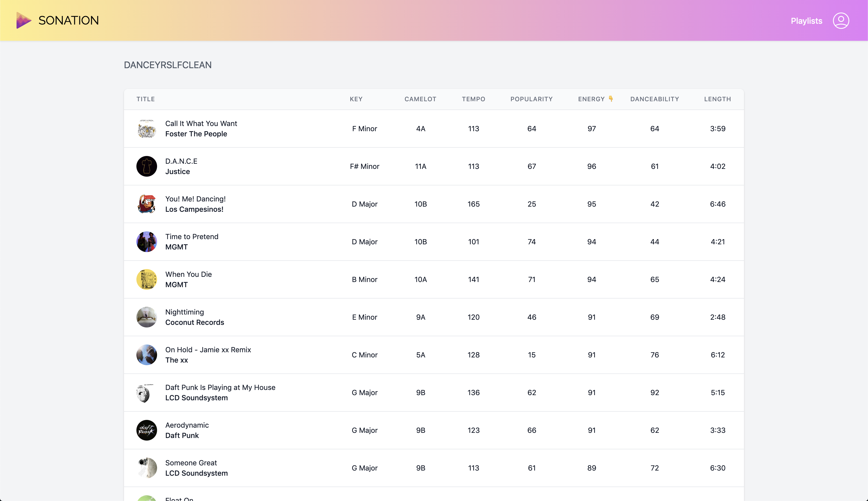The image size is (868, 501).
Task: Sort table by TEMPO column header
Action: [x=473, y=99]
